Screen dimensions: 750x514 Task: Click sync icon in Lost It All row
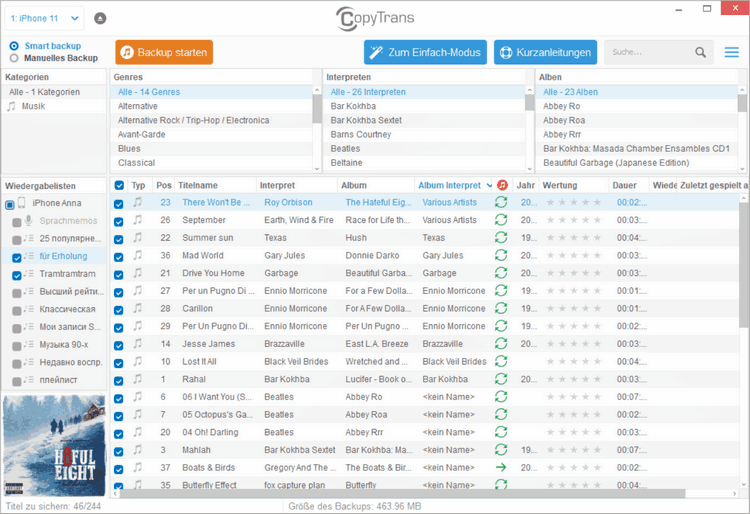pyautogui.click(x=501, y=361)
